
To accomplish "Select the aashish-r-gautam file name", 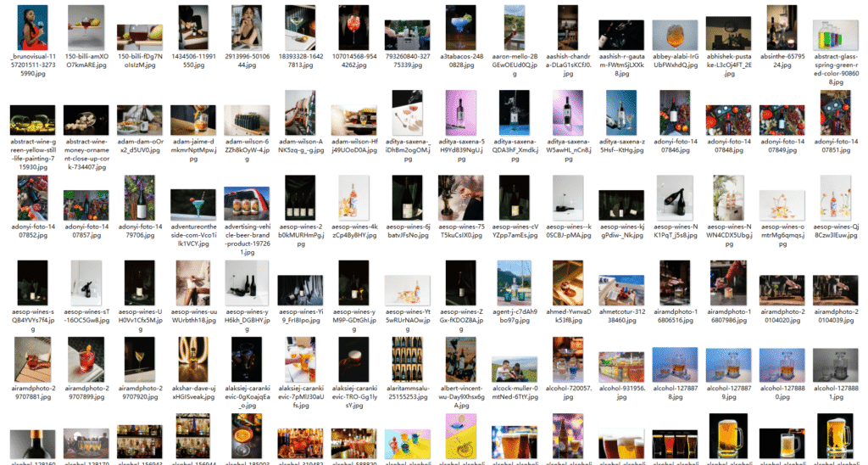I will pos(621,64).
